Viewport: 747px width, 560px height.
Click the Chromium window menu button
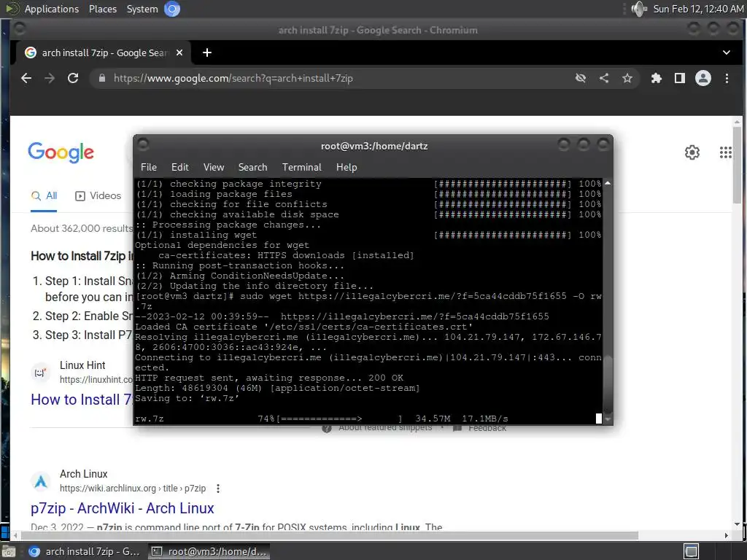point(20,29)
